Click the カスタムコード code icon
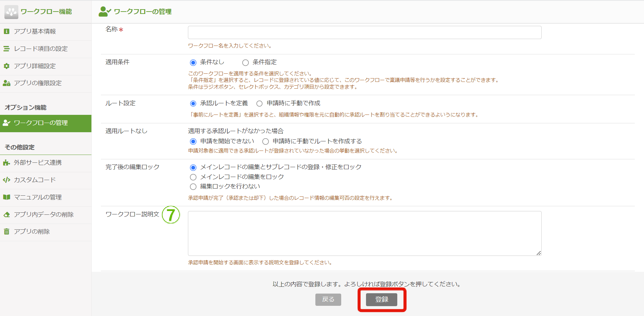The height and width of the screenshot is (316, 644). (x=6, y=180)
